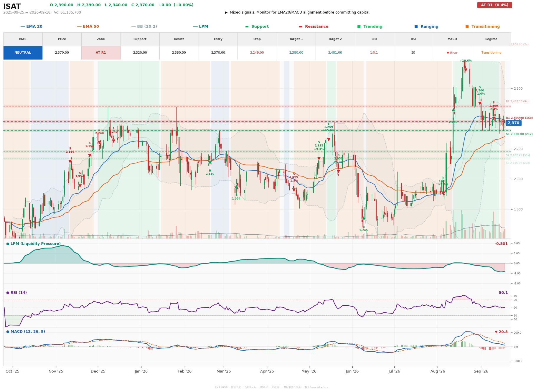536x392 pixels.
Task: Click the LPM reading -0.801
Action: 501,244
